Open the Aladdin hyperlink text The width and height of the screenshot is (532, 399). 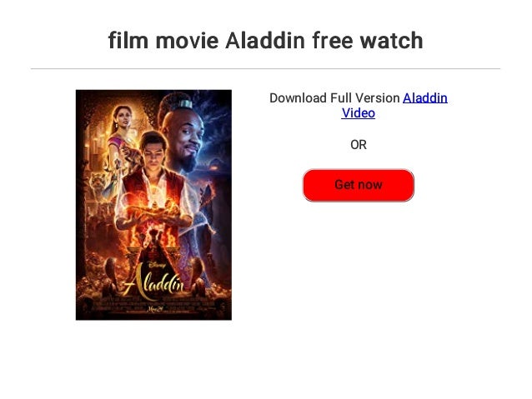424,98
